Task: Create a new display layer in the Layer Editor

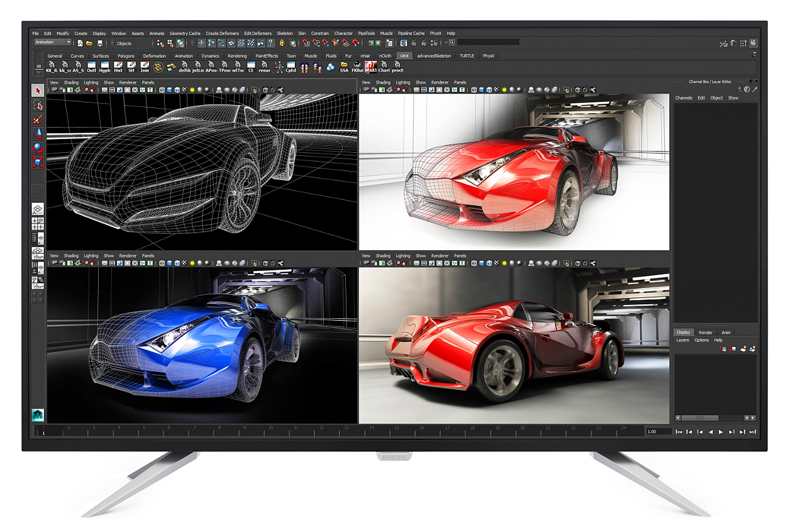Action: tap(743, 348)
